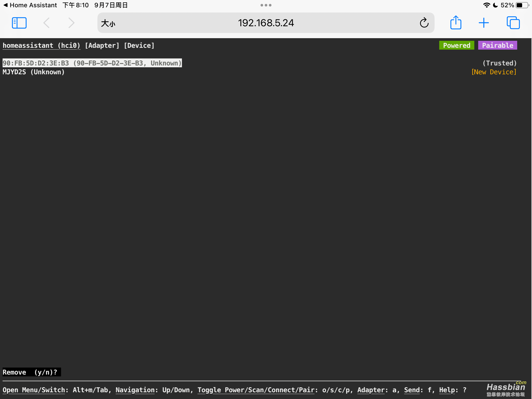Select device 90:FB:5D:D2:3E:B3 row
This screenshot has height=399, width=532.
click(x=92, y=63)
